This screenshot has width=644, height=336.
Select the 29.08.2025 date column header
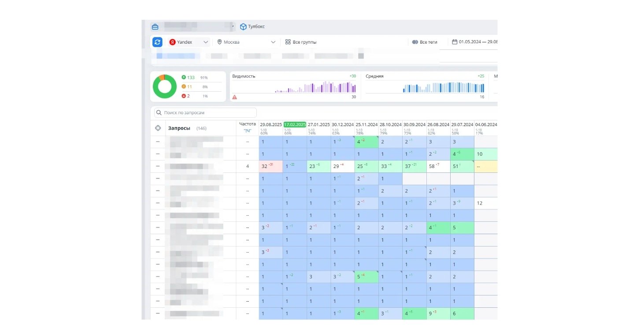pyautogui.click(x=270, y=125)
